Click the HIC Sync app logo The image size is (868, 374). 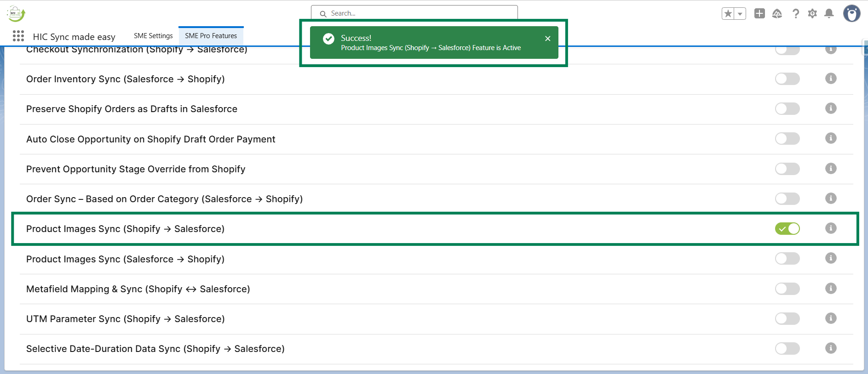pos(16,14)
